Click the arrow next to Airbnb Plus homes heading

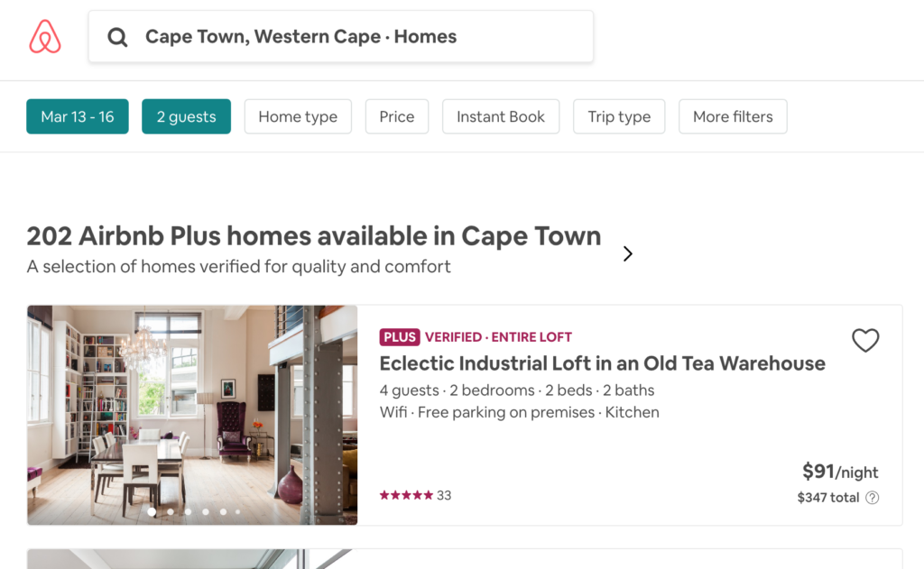point(628,254)
